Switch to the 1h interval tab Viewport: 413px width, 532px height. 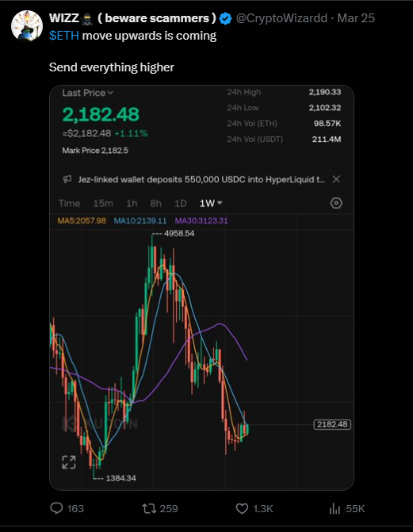(x=132, y=203)
